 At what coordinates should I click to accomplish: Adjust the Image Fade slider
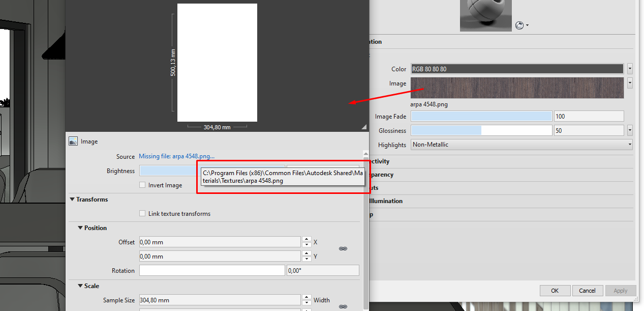point(481,116)
